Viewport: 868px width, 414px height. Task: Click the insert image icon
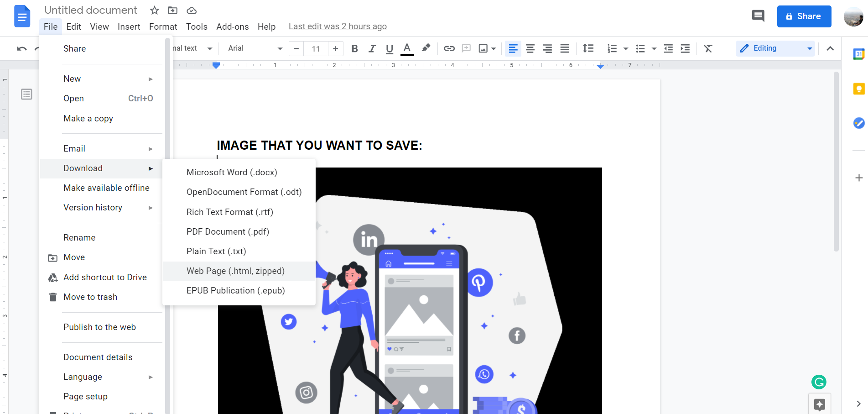pos(483,48)
